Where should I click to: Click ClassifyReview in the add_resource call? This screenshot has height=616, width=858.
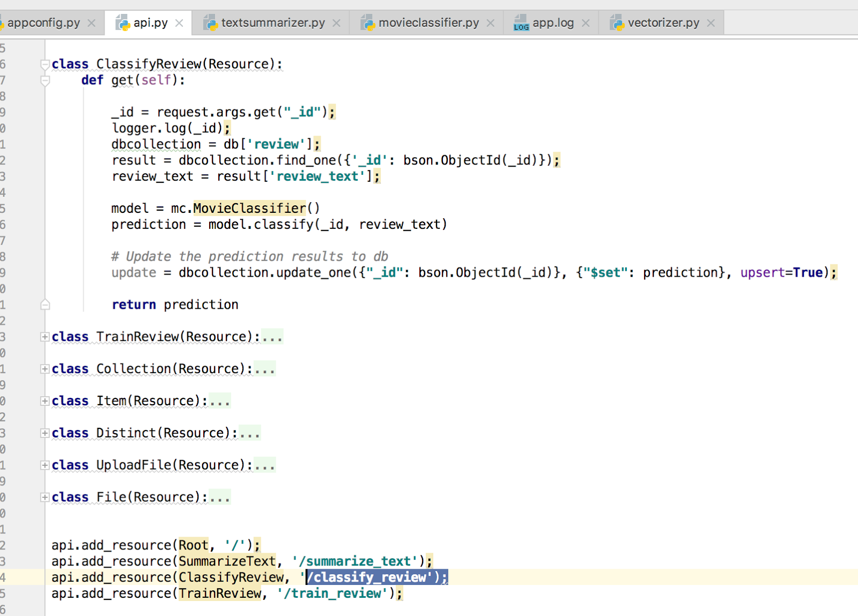(231, 577)
